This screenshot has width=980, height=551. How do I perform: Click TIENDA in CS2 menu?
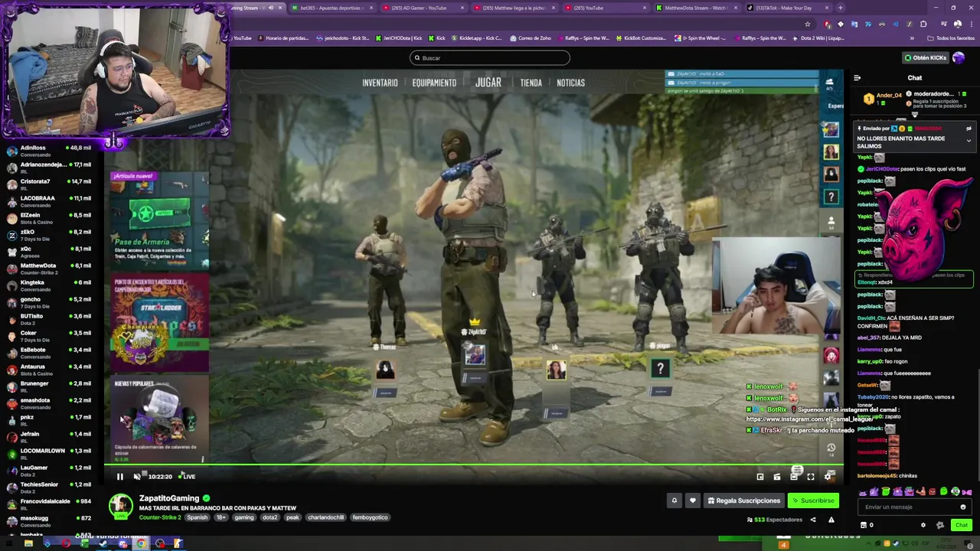click(531, 83)
